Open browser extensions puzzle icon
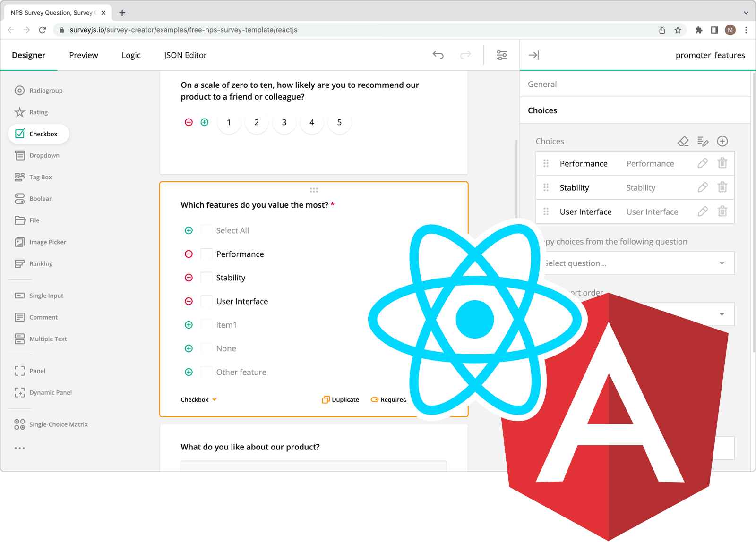Viewport: 756px width, 542px height. coord(699,30)
